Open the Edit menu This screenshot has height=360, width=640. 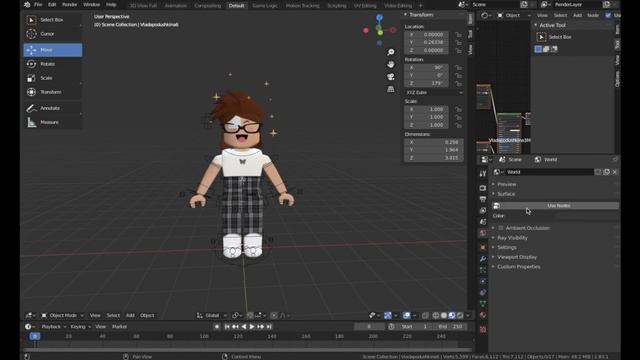tap(52, 4)
